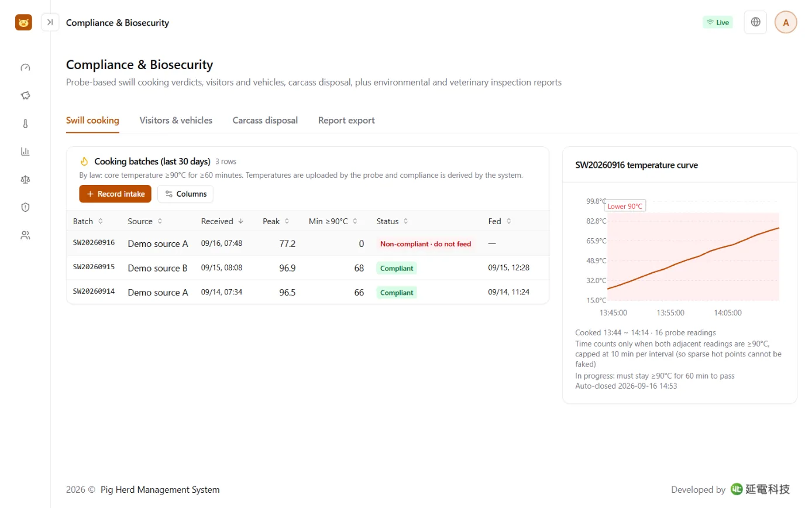
Task: Sort the table by Source column
Action: [145, 221]
